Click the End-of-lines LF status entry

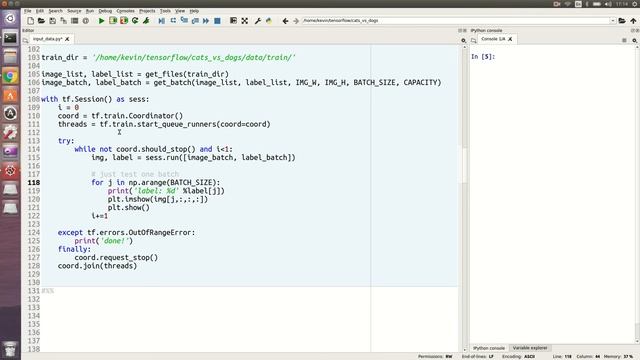pyautogui.click(x=478, y=356)
